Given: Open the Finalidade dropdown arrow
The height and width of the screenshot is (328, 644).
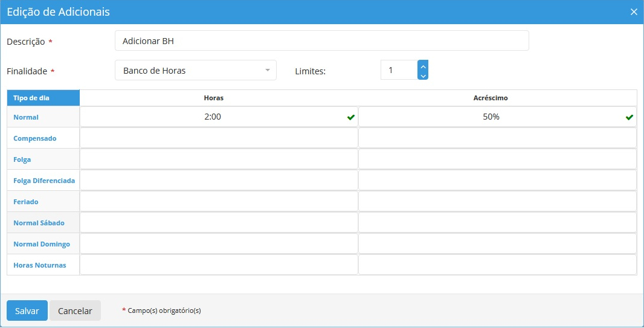Looking at the screenshot, I should tap(267, 71).
